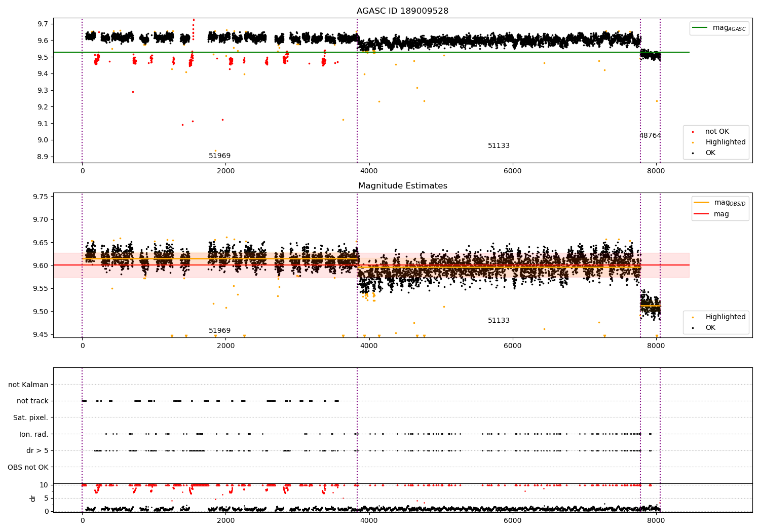This screenshot has height=532, width=760.
Task: Click the '51133' label in top plot
Action: (499, 146)
